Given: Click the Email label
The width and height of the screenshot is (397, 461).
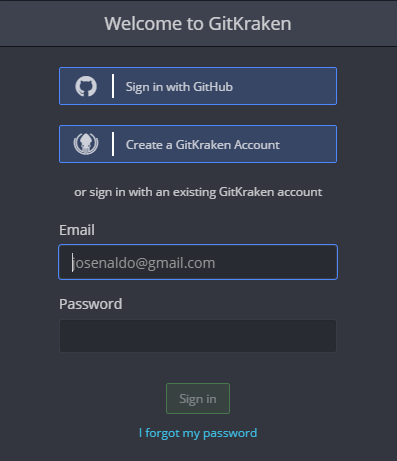Looking at the screenshot, I should click(77, 230).
